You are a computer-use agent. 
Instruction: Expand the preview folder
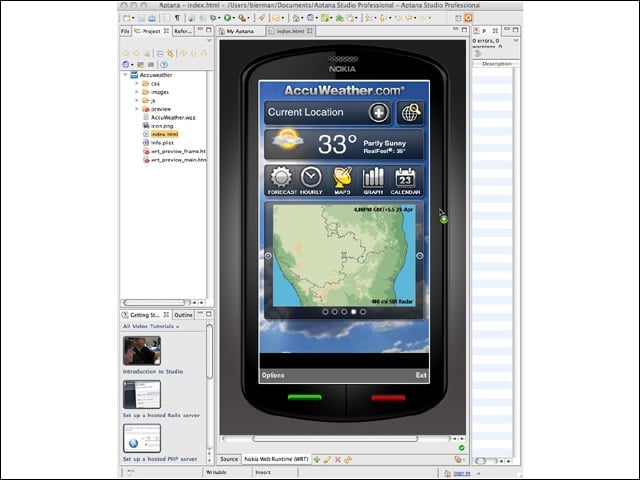click(137, 109)
